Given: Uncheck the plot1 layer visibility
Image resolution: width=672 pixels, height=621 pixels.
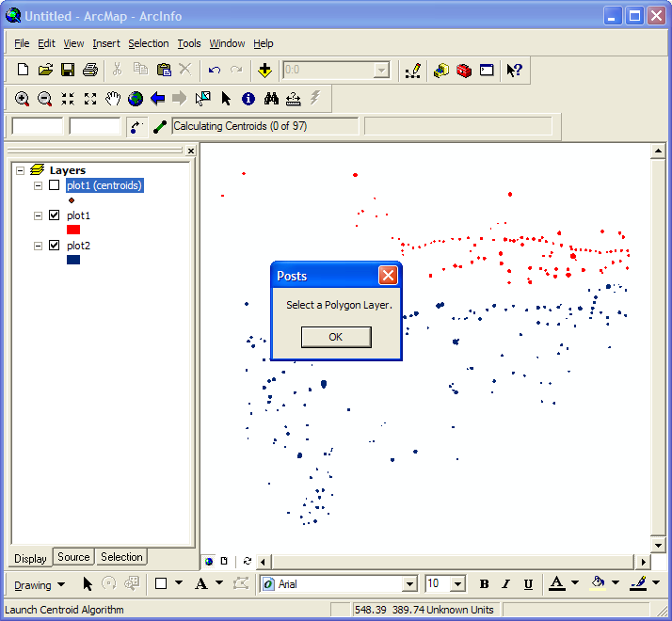Looking at the screenshot, I should coord(54,215).
